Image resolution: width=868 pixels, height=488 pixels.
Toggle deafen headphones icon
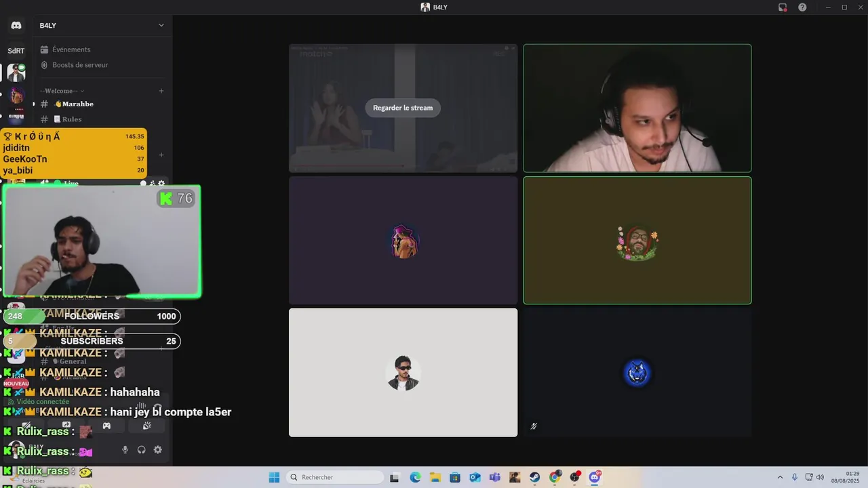[x=141, y=450]
